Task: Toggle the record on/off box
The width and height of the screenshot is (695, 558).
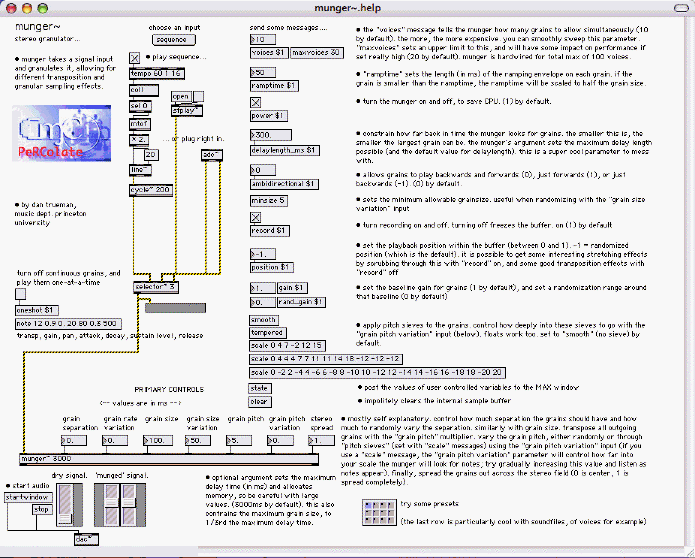Action: pos(255,217)
